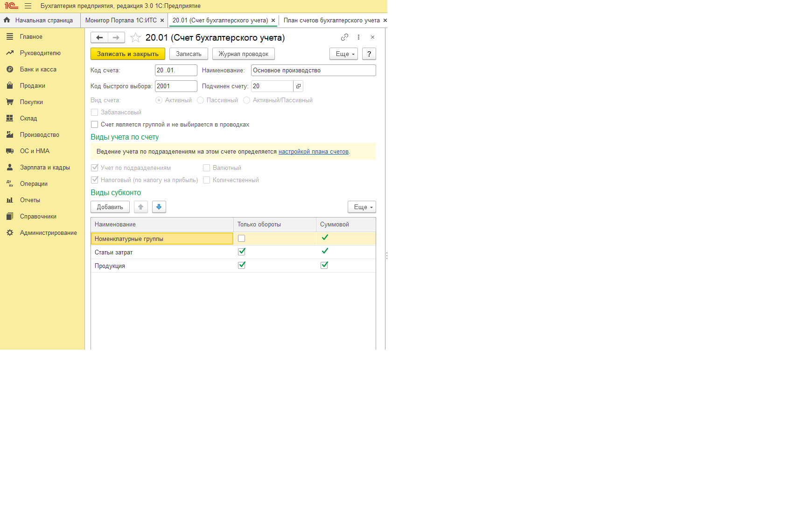Open the 'Банк и касса' section
This screenshot has height=521, width=812.
pos(38,70)
